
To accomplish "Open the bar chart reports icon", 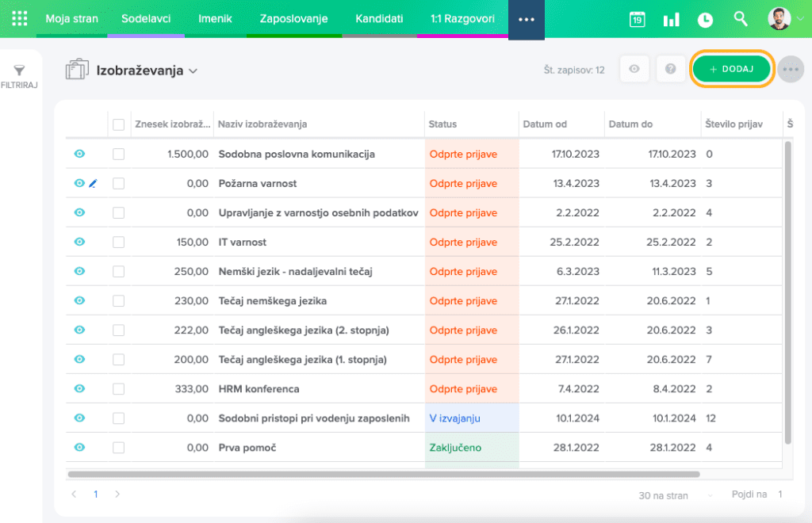I will (671, 20).
